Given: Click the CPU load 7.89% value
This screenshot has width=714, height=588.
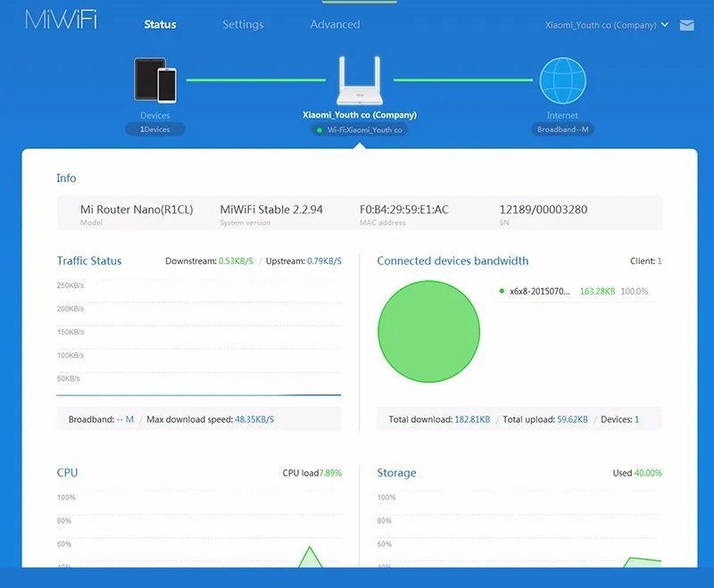Looking at the screenshot, I should coord(330,473).
